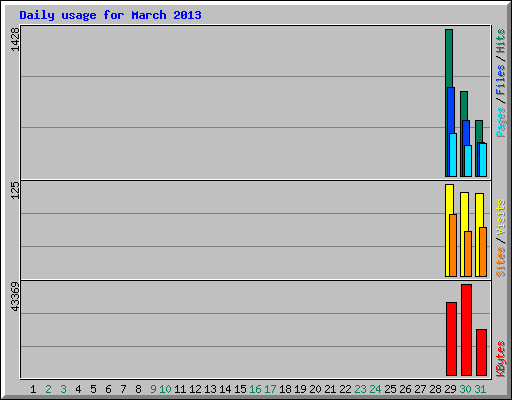Click the 'Files' legend label
Screen dimensions: 512x400
500,80
